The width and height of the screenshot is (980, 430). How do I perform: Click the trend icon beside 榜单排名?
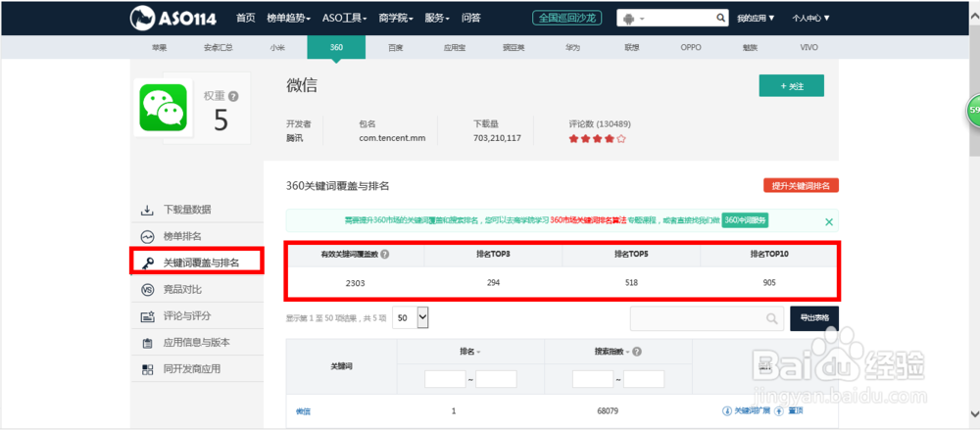[x=147, y=237]
